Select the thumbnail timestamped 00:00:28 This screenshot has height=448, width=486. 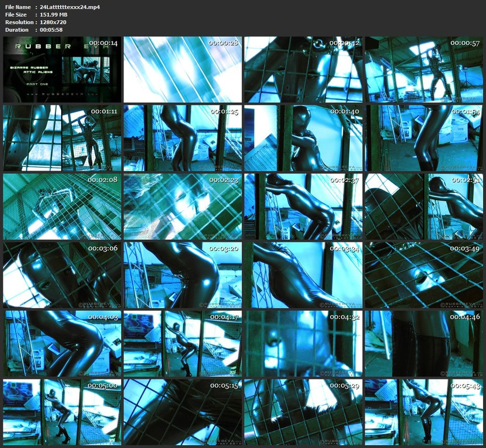point(183,69)
